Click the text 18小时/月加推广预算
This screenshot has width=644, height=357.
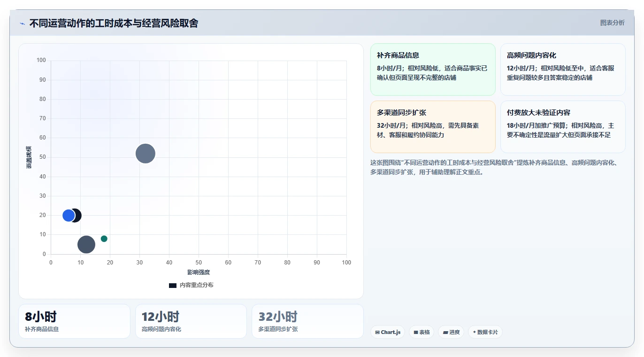click(x=536, y=125)
